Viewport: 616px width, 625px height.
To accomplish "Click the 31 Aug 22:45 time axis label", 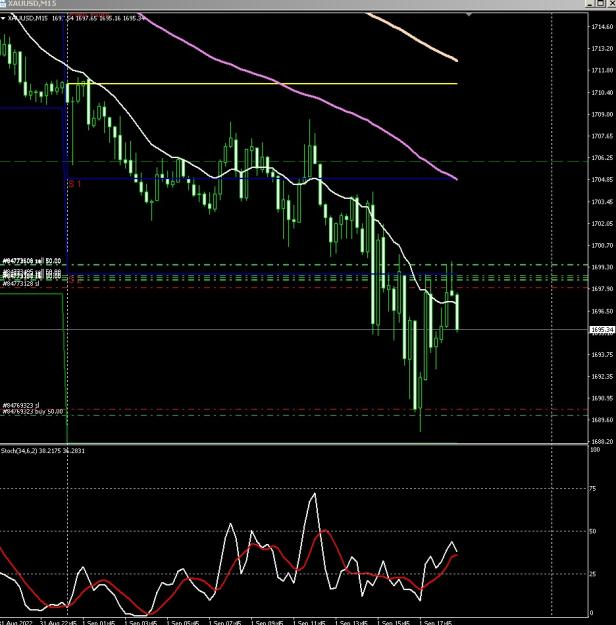I will pos(58,622).
